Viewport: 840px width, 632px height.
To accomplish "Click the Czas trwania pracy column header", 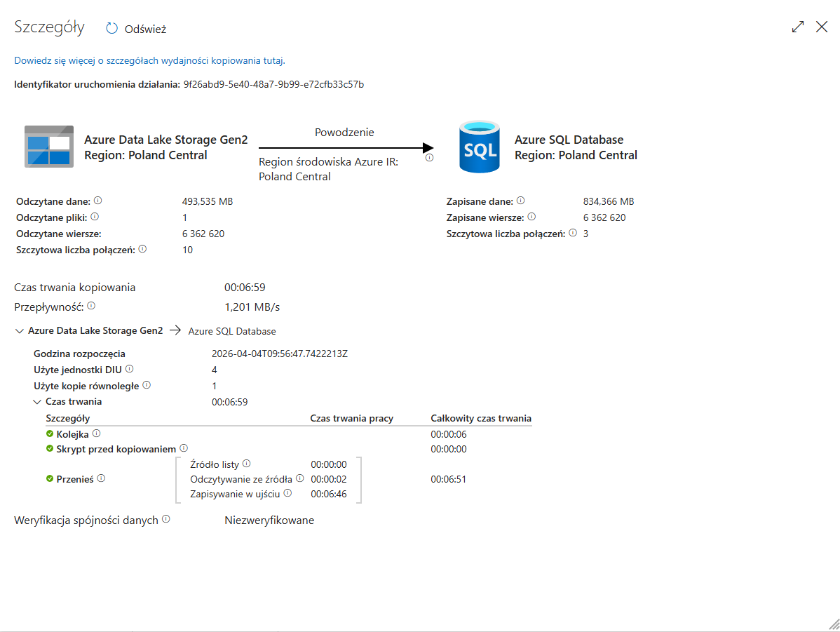I will coord(352,418).
